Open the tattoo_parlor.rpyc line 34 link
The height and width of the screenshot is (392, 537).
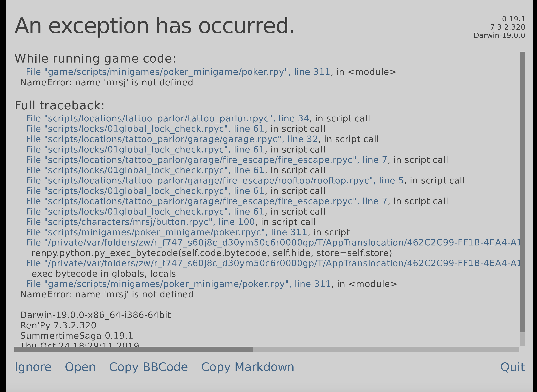pyautogui.click(x=167, y=118)
